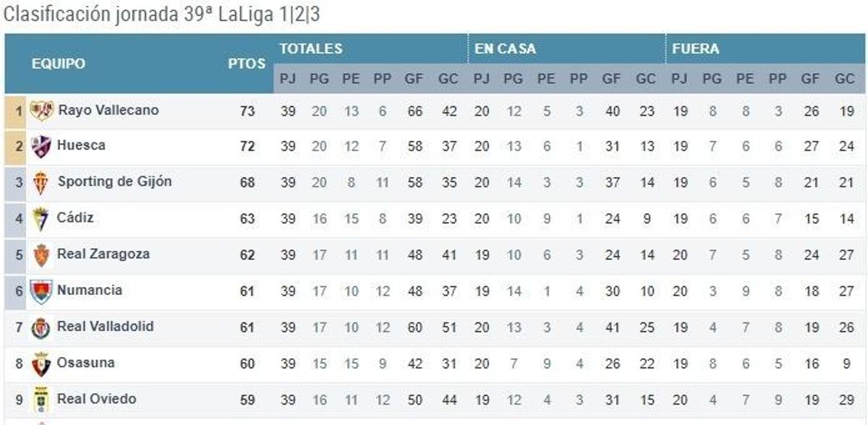Image resolution: width=868 pixels, height=425 pixels.
Task: Click the Real Valladolid crest
Action: (x=41, y=327)
